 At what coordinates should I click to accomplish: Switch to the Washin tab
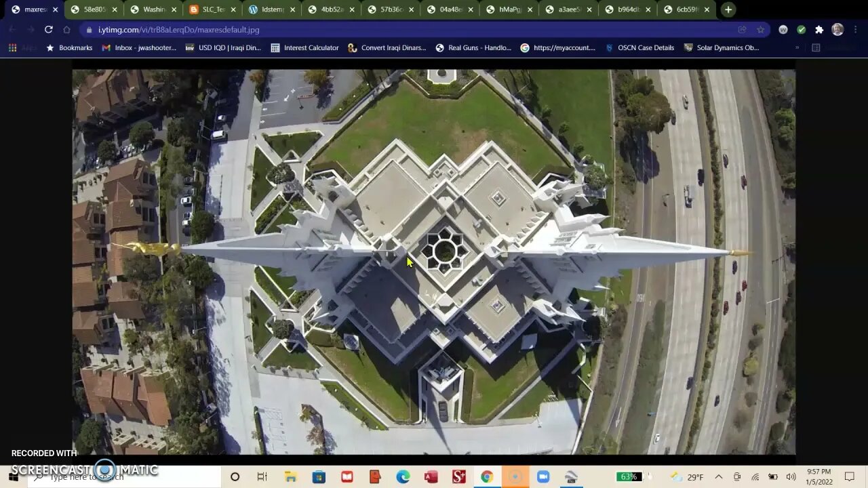(x=153, y=9)
